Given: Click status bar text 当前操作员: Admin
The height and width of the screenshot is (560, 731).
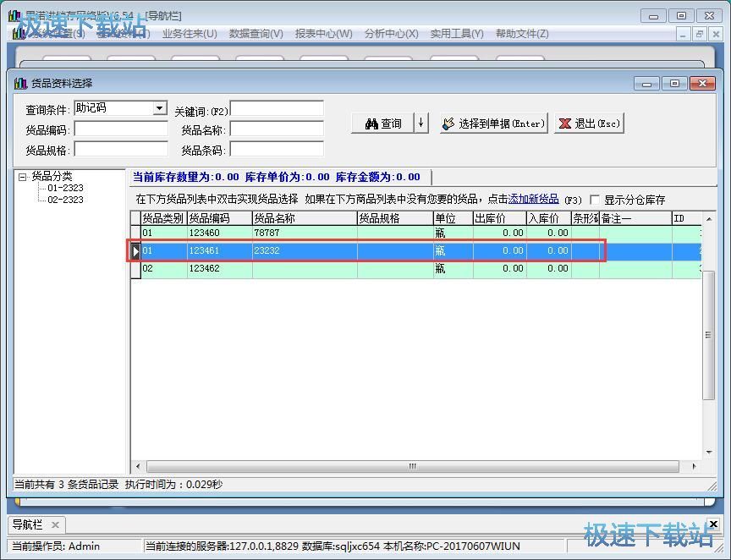Looking at the screenshot, I should coord(56,546).
